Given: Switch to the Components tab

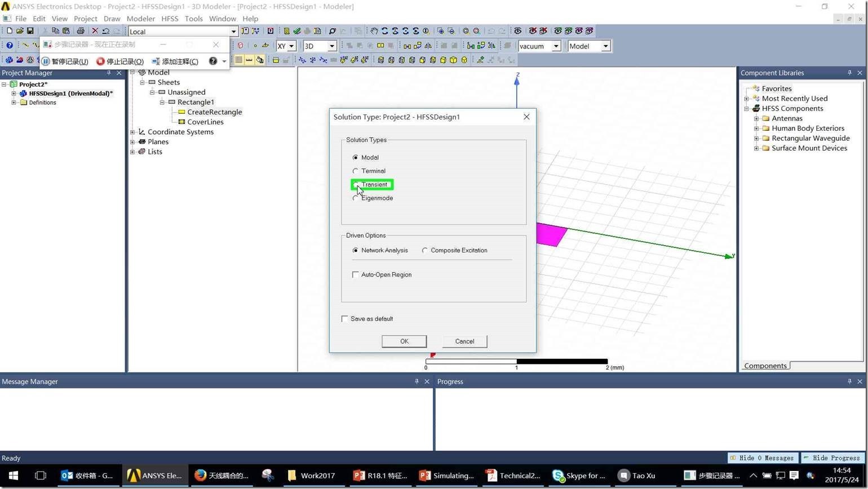Looking at the screenshot, I should click(x=765, y=366).
